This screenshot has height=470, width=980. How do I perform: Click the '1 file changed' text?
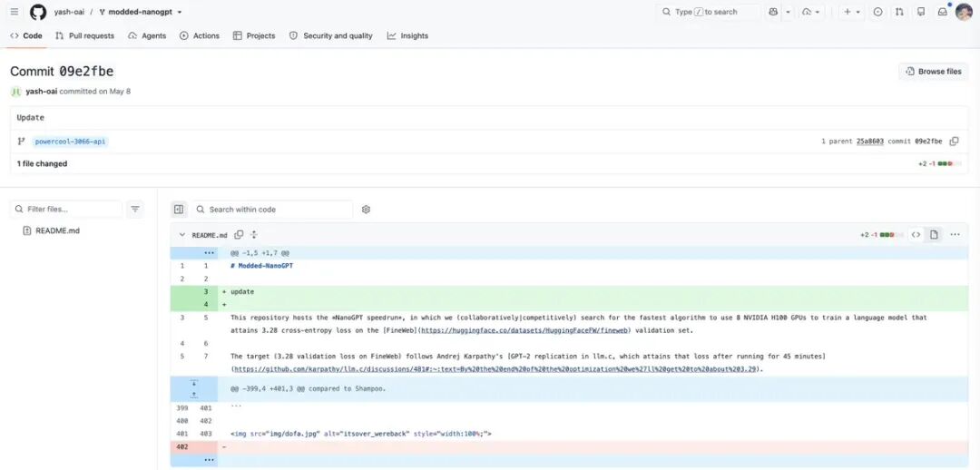(x=42, y=163)
